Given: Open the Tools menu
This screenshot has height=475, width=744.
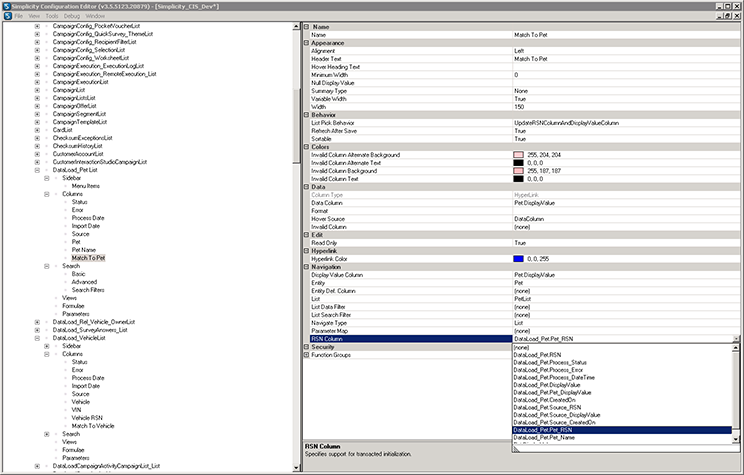Looking at the screenshot, I should 52,16.
